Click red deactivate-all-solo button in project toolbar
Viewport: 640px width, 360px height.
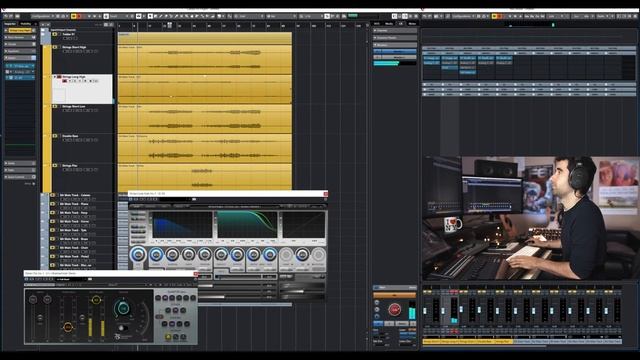point(79,16)
